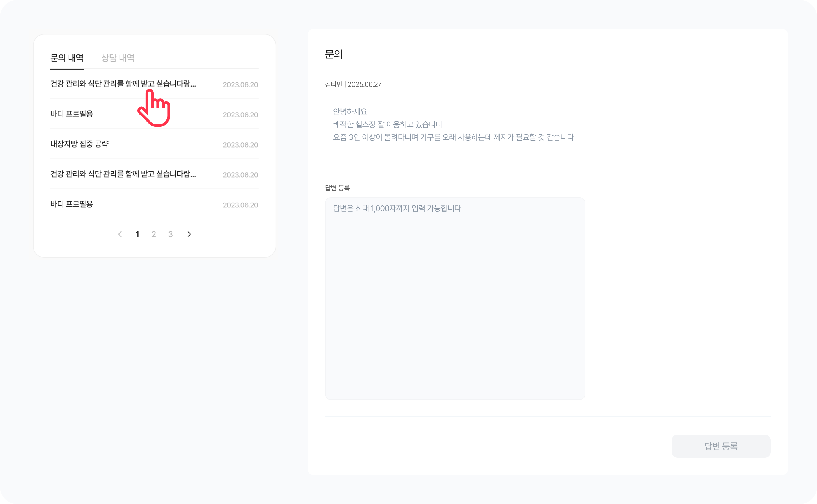Viewport: 817px width, 504px height.
Task: Open the topmost 건강 관리와 식단 관리 inquiry
Action: point(123,84)
